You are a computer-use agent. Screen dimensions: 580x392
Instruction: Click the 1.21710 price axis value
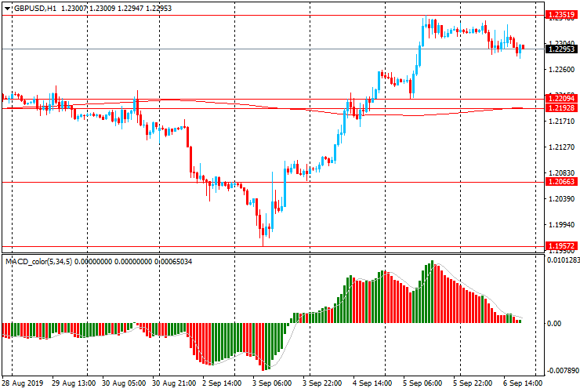coord(561,122)
